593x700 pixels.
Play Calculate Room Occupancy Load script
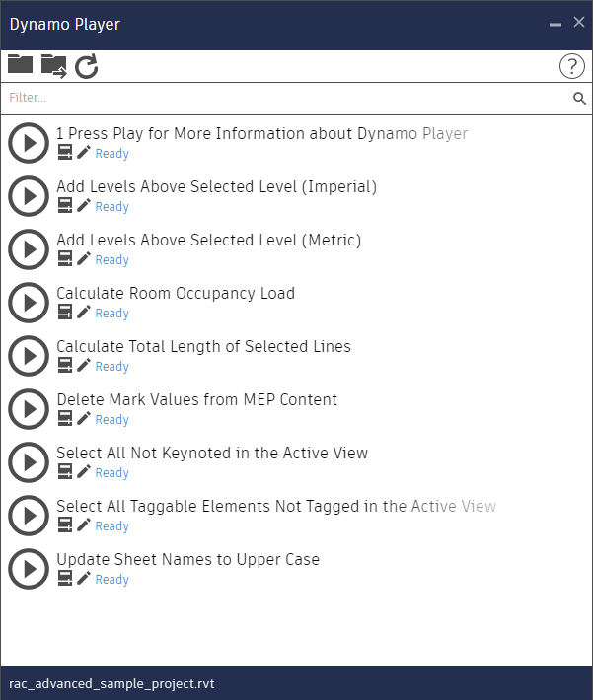[29, 303]
